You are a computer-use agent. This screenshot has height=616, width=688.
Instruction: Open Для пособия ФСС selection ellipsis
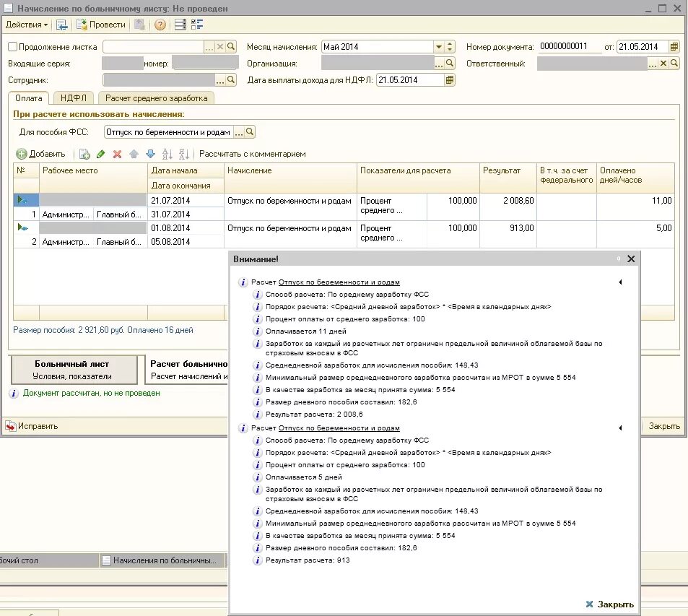239,132
